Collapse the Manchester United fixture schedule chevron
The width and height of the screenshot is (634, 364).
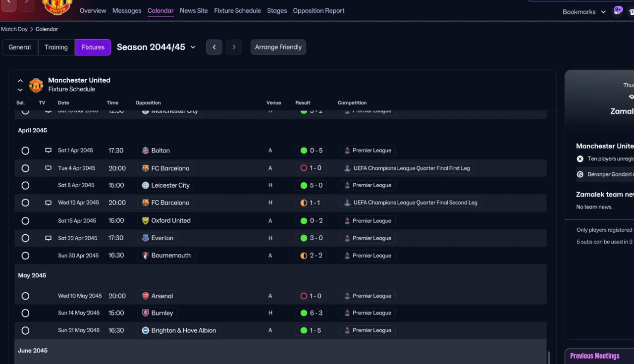20,80
